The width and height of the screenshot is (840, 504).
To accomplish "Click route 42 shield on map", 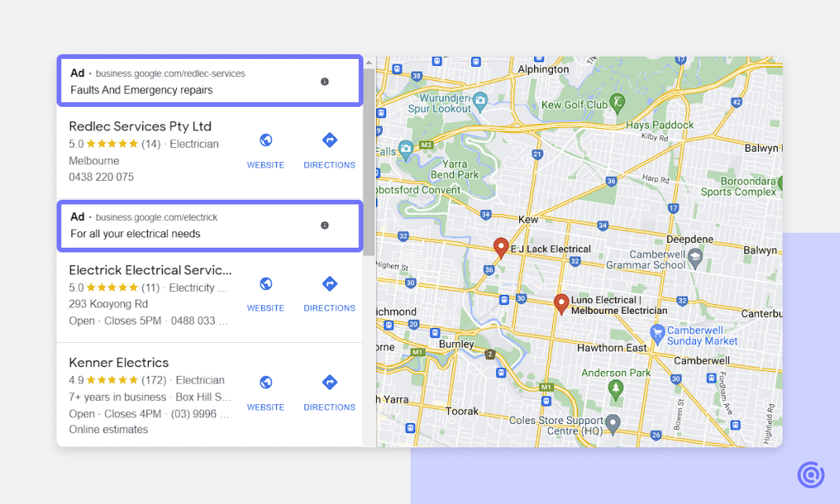I will [737, 102].
